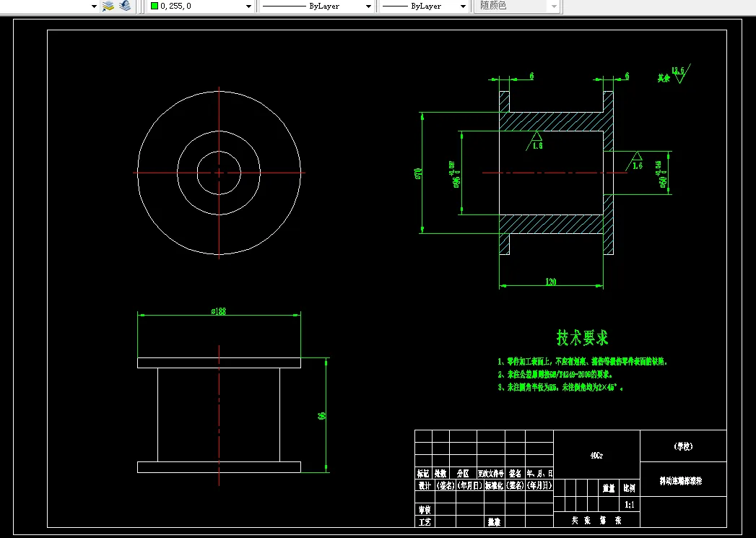
Task: Select the 设计 title block label
Action: pos(425,485)
